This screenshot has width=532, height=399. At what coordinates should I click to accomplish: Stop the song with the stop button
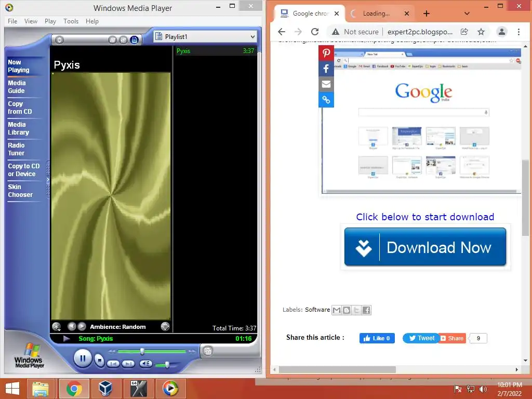99,360
